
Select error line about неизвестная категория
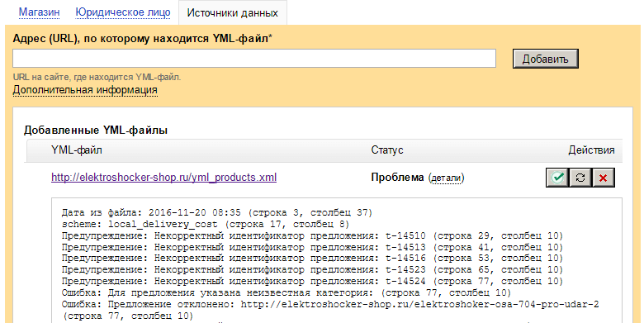[286, 293]
